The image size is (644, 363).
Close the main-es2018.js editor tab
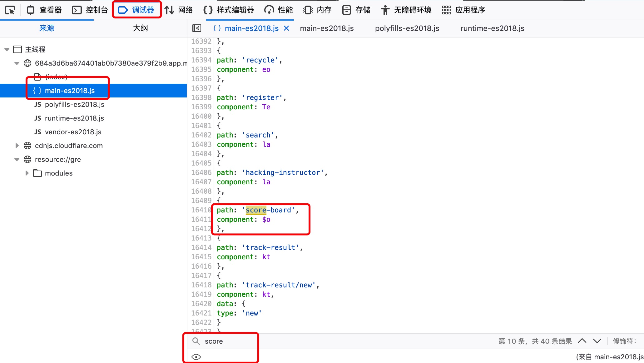tap(286, 28)
